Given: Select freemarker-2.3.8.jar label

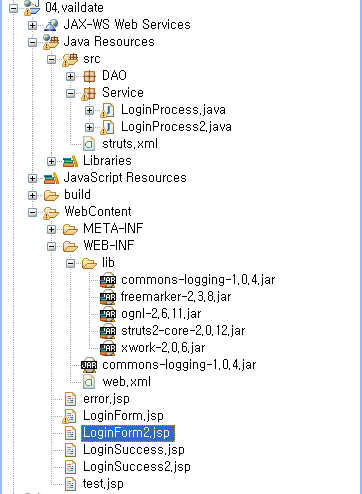Looking at the screenshot, I should pyautogui.click(x=176, y=297).
